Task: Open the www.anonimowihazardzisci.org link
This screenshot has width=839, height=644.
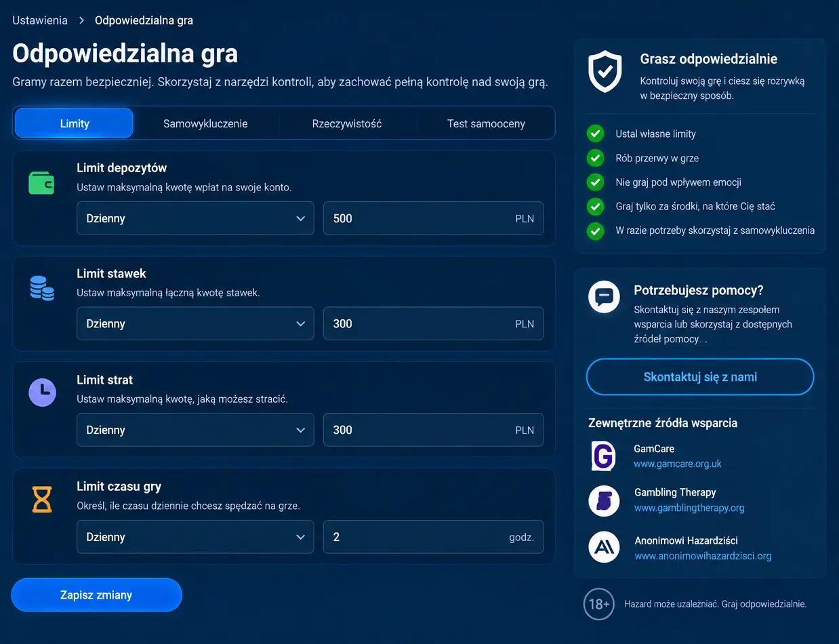Action: point(703,556)
